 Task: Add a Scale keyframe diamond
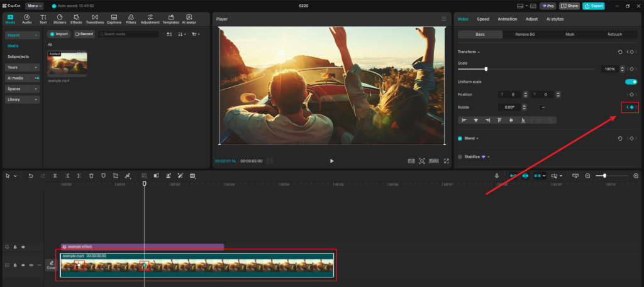[x=631, y=69]
